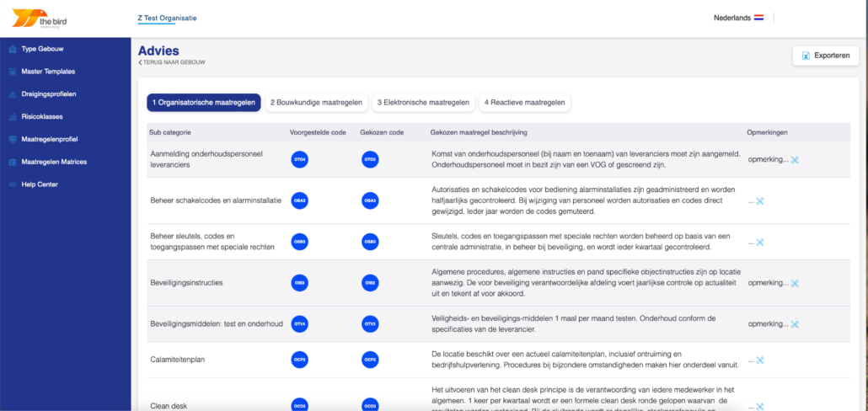The image size is (868, 411).
Task: Switch to 2 Bouwkundige maatregelen tab
Action: click(x=316, y=103)
